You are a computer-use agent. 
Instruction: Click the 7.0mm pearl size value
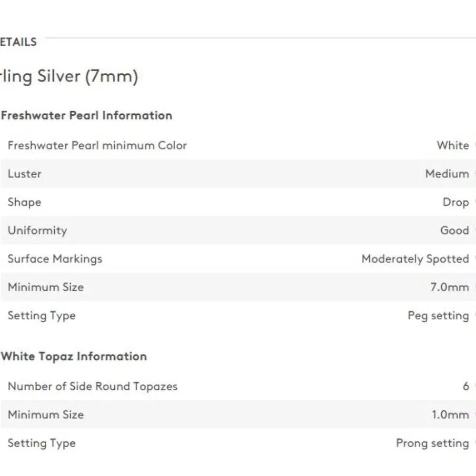449,287
